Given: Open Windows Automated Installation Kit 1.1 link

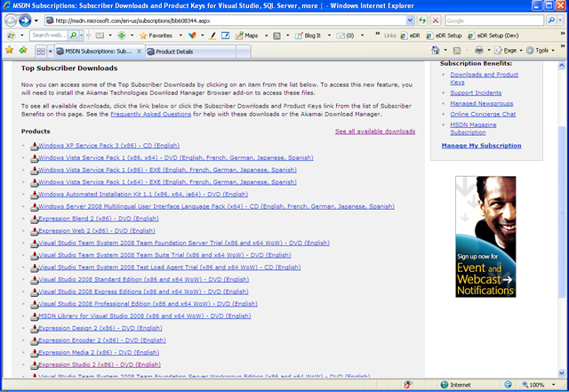Looking at the screenshot, I should click(x=143, y=194).
